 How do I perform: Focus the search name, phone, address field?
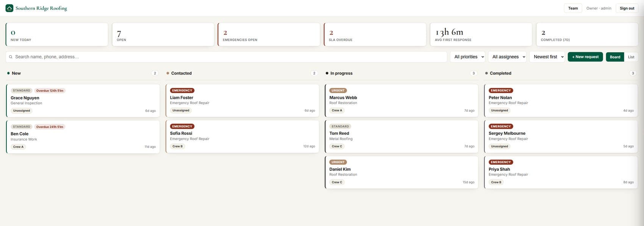click(227, 57)
